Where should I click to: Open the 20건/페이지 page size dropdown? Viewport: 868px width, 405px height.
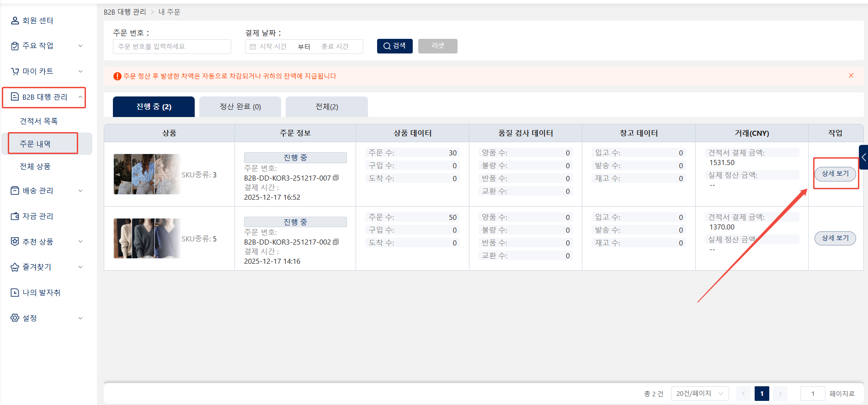pyautogui.click(x=700, y=394)
